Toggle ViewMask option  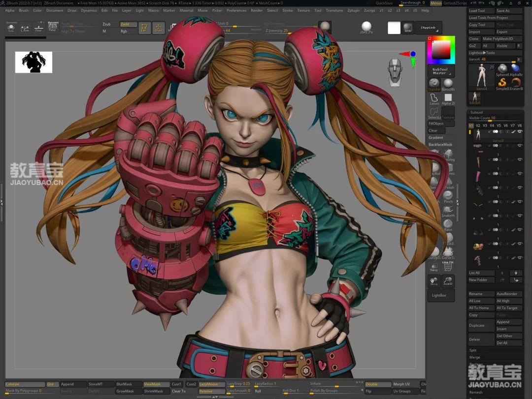157,384
